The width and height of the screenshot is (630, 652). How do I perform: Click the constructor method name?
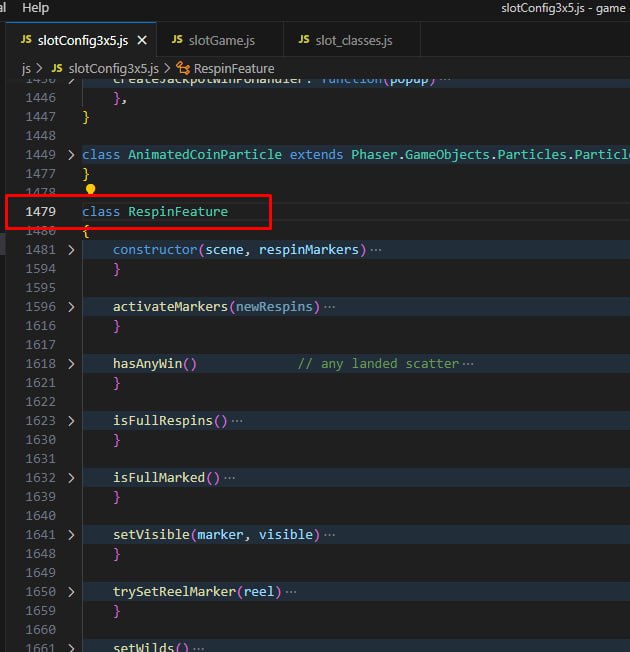(x=155, y=250)
